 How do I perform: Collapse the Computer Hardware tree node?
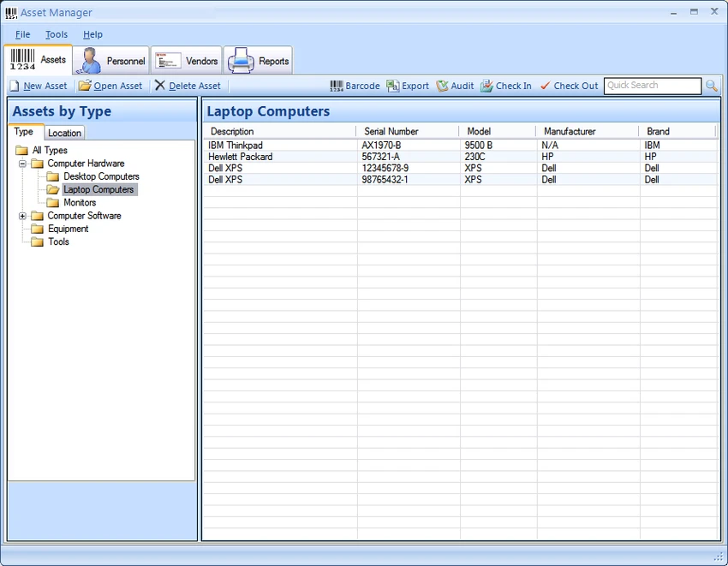pos(22,164)
